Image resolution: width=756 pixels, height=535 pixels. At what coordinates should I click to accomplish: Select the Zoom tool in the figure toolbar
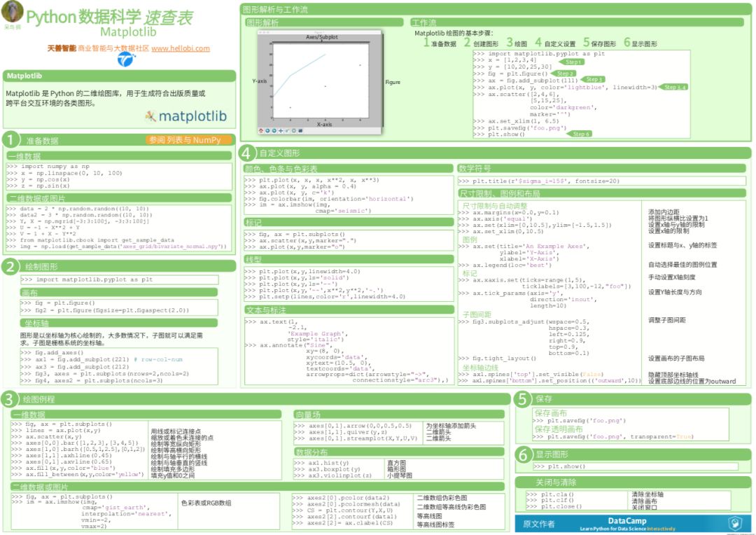(x=288, y=131)
